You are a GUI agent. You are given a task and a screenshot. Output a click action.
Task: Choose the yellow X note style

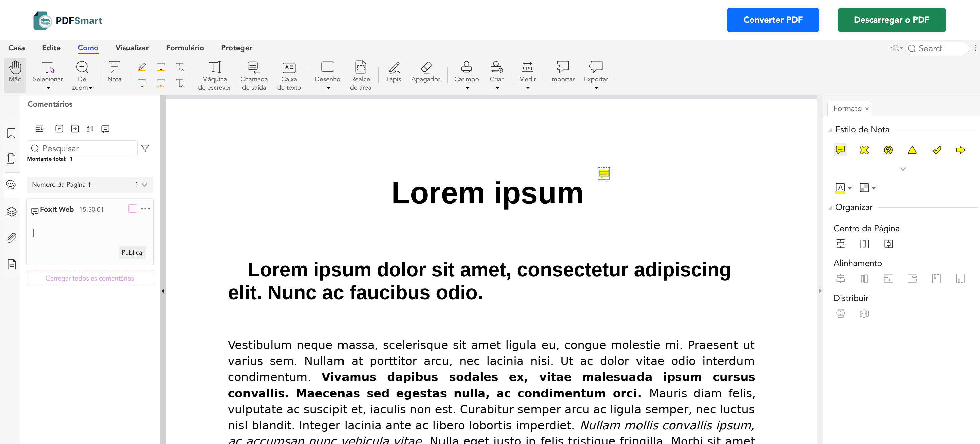(864, 150)
